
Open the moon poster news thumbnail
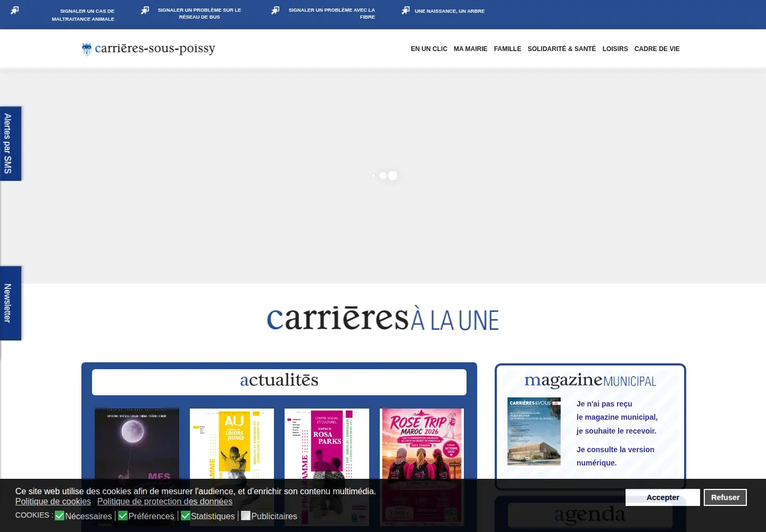[137, 467]
